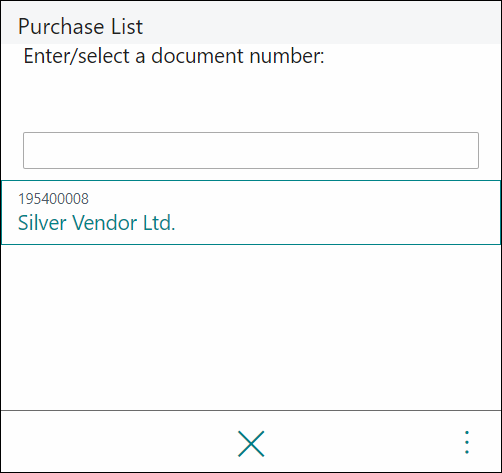Click the Purchase List header title
Viewport: 502px width, 473px height.
click(x=80, y=26)
